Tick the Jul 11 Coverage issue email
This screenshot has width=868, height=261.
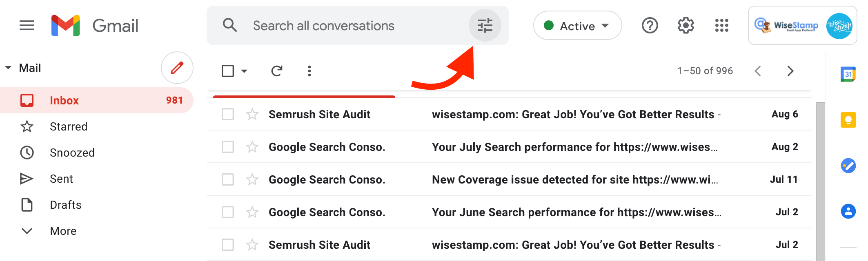tap(228, 179)
